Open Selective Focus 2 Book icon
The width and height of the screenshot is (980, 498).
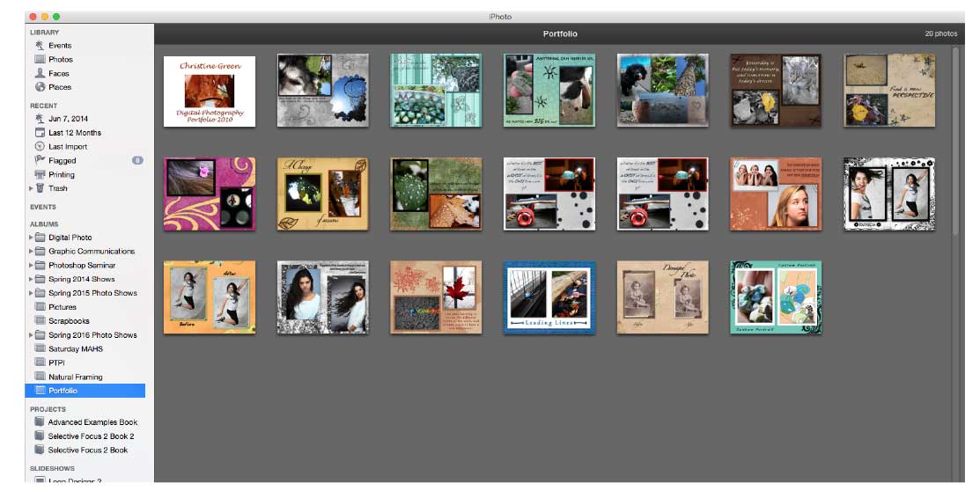[40, 450]
